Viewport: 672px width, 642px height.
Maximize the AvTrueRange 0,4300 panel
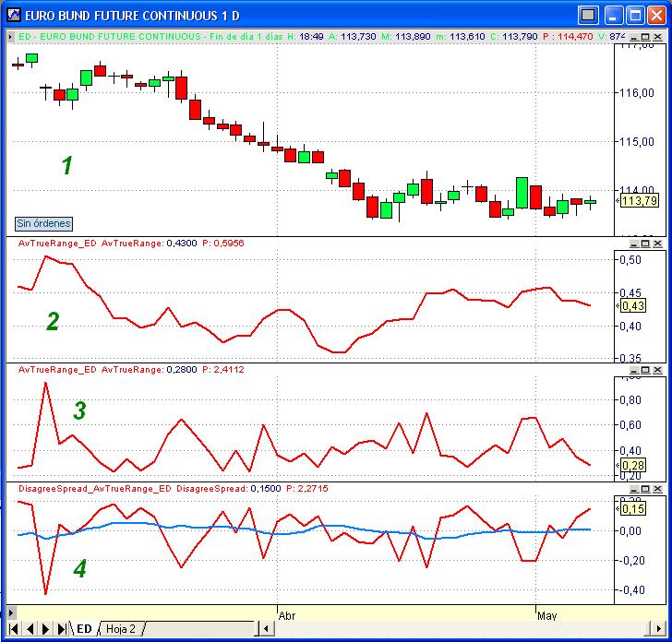click(x=645, y=244)
